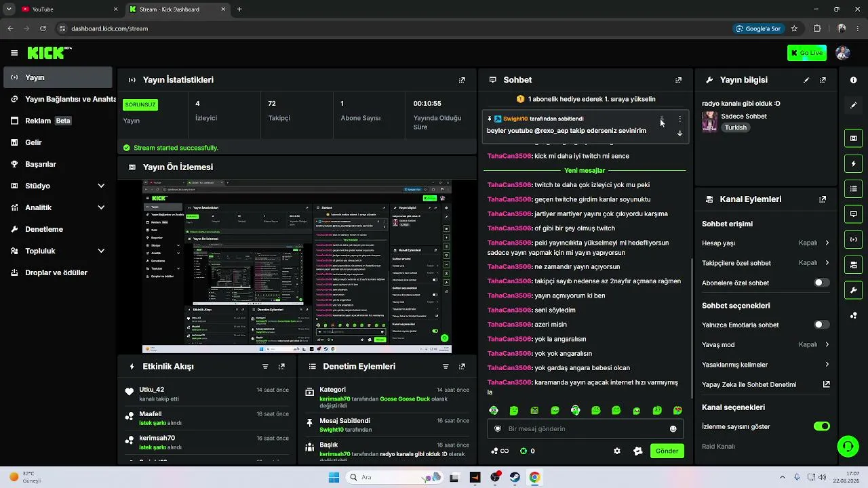Open Yavaş mod setting
868x488 pixels.
pyautogui.click(x=766, y=344)
